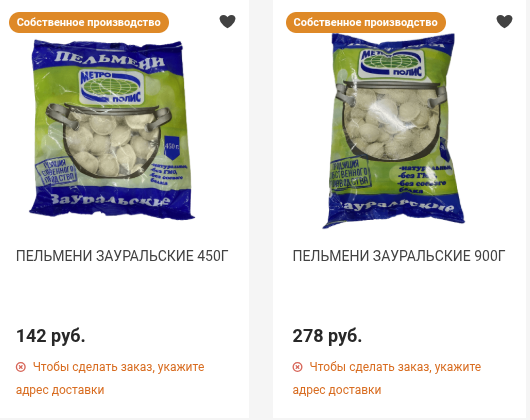Click the blue 450 г tag on the left package

pyautogui.click(x=172, y=147)
